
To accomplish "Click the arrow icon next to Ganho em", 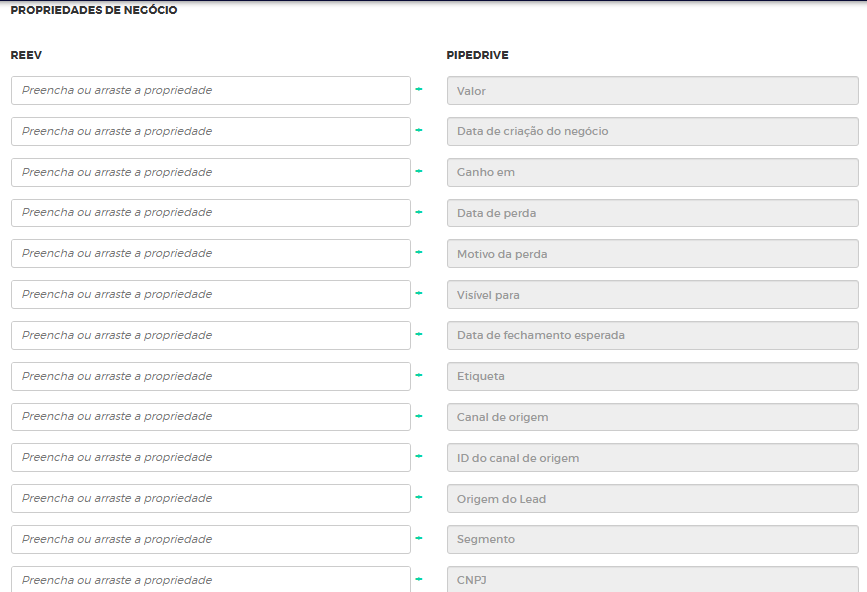I will (x=419, y=172).
